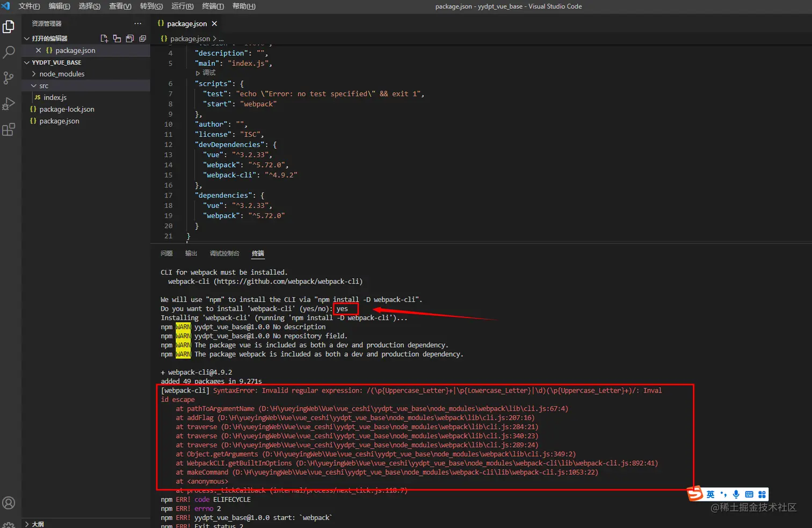Open the Accounts menu icon

(9, 503)
